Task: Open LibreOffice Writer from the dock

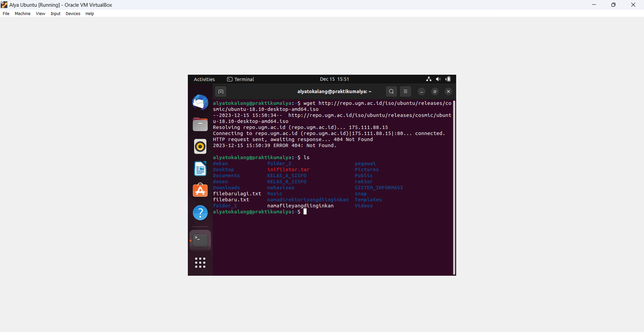Action: tap(200, 169)
